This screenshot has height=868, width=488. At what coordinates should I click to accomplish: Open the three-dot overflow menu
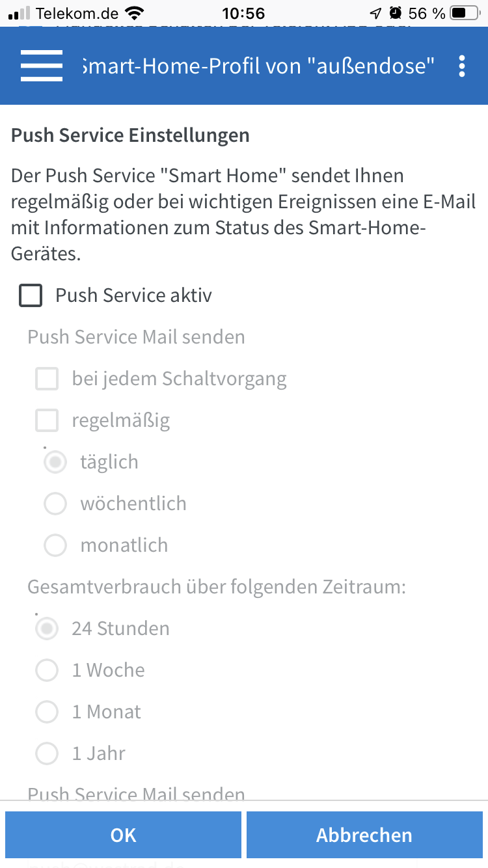[461, 66]
